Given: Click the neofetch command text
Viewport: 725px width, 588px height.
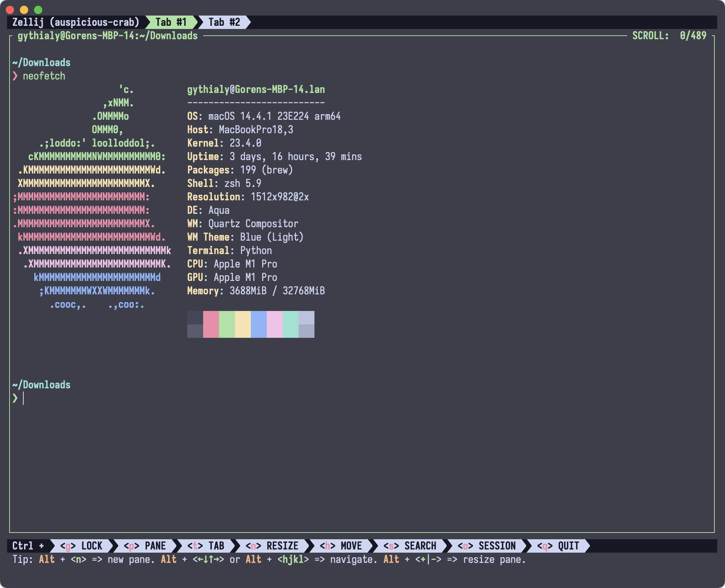Looking at the screenshot, I should (44, 76).
